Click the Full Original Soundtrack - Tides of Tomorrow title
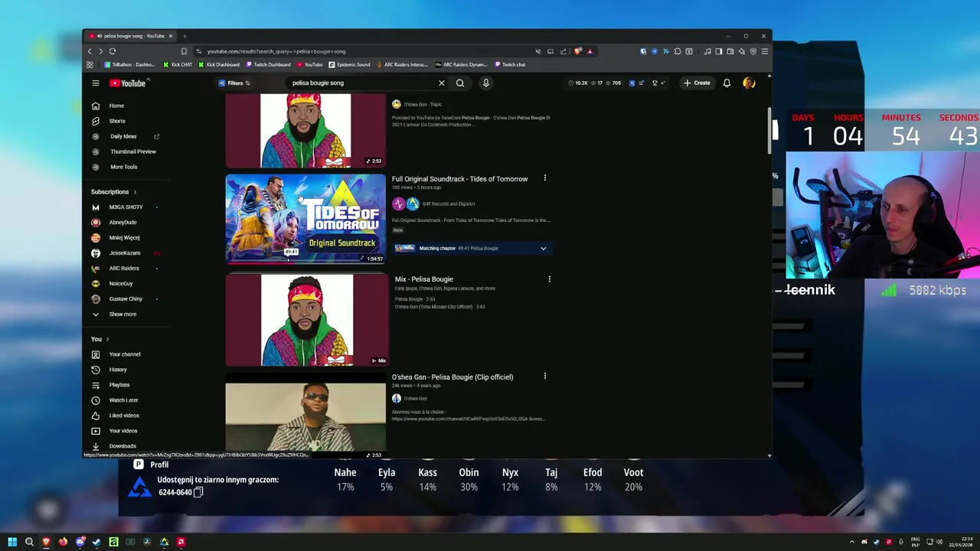 (x=459, y=179)
